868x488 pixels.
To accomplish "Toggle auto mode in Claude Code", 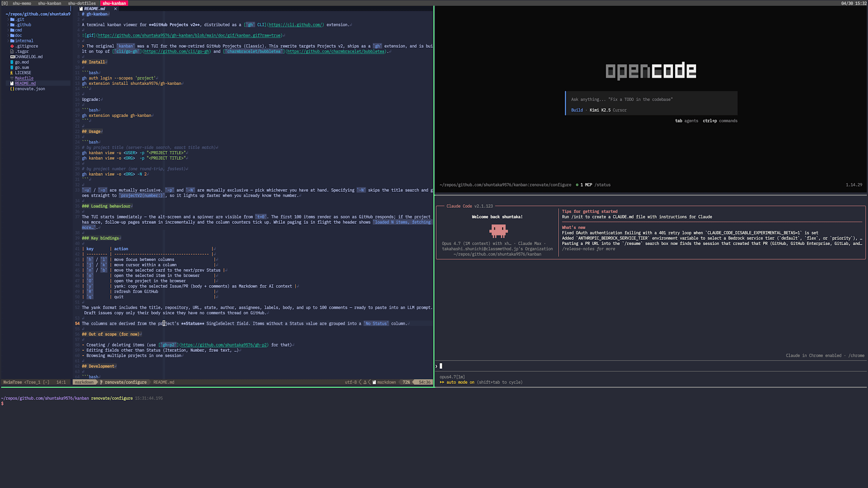I will (x=481, y=382).
